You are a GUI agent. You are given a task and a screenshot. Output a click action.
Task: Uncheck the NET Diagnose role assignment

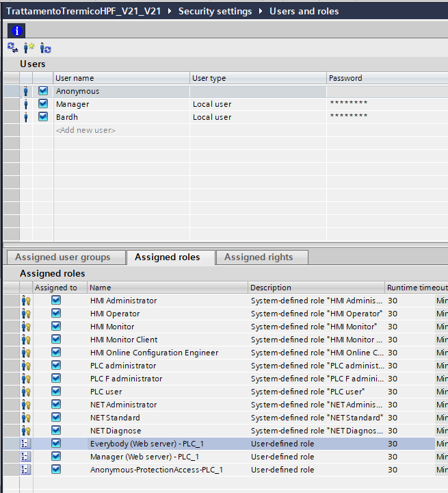pos(56,430)
